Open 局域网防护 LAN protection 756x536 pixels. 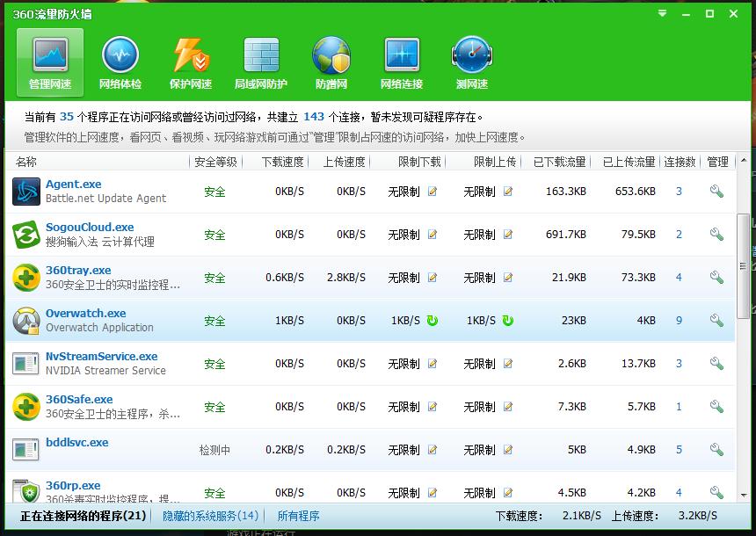pos(260,60)
